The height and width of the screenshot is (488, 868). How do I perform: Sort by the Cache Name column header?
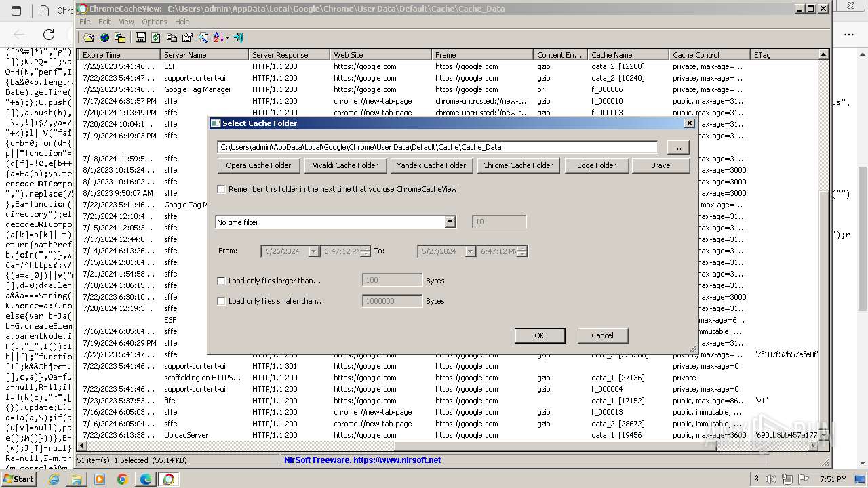pos(628,55)
